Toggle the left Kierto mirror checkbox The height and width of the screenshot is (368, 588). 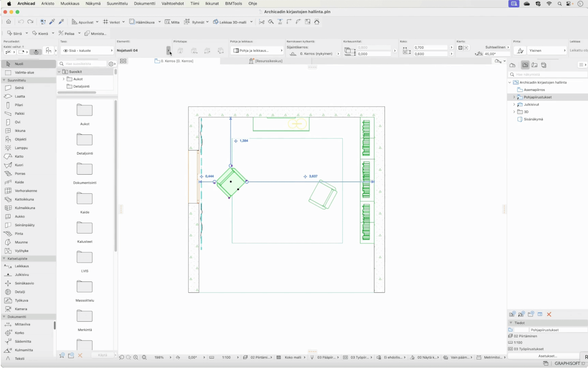pyautogui.click(x=460, y=48)
